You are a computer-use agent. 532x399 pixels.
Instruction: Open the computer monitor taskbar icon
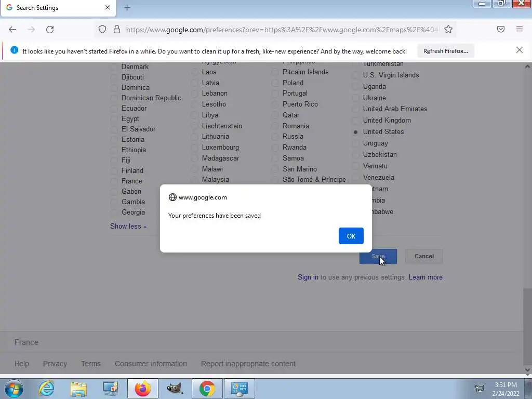(x=110, y=389)
